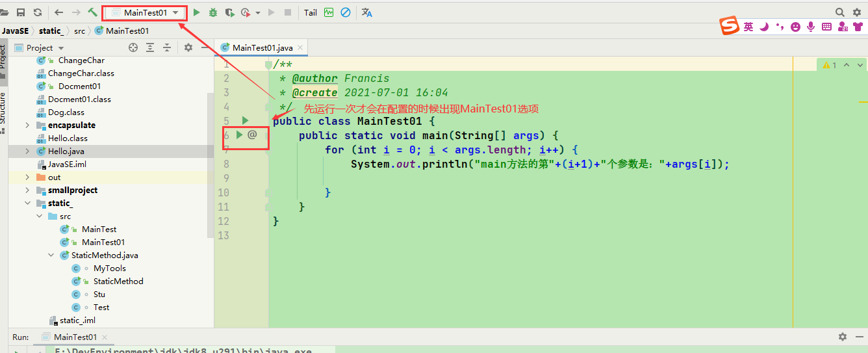Hide the Run tool window
Viewport: 868px width, 353px height.
click(x=858, y=337)
